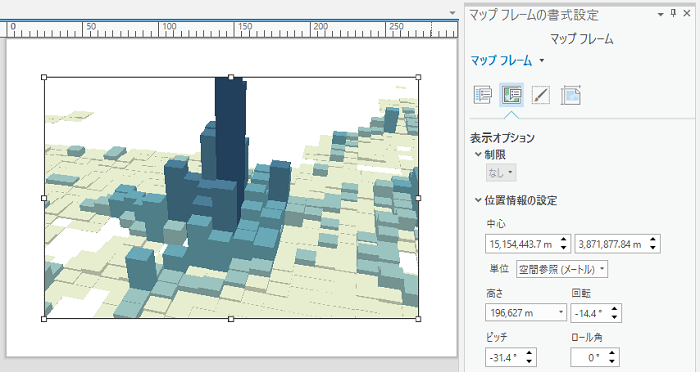Open the Placement tab icon

pyautogui.click(x=570, y=95)
